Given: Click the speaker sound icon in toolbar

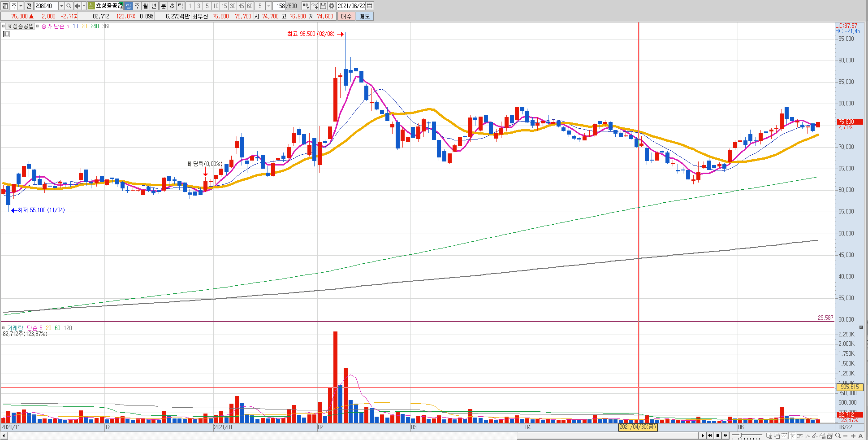Looking at the screenshot, I should [78, 6].
